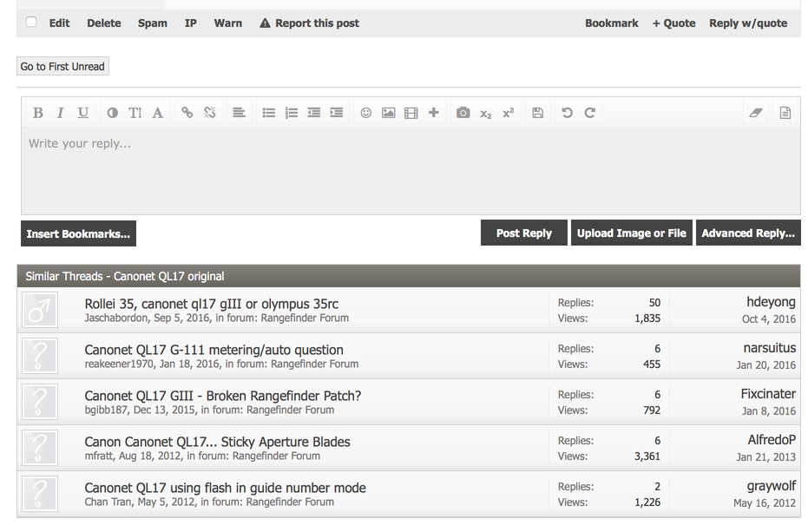
Task: Click the insert media film icon
Action: [x=411, y=113]
